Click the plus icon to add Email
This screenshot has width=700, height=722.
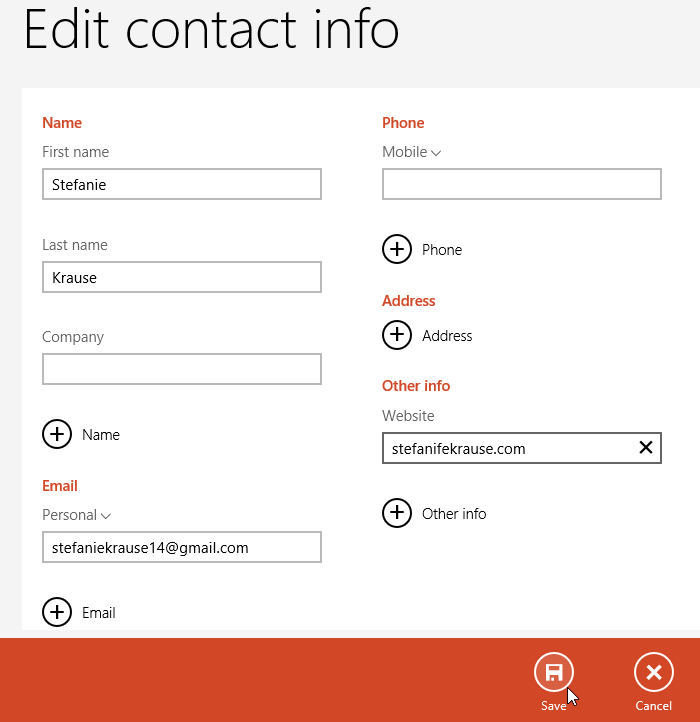point(57,612)
